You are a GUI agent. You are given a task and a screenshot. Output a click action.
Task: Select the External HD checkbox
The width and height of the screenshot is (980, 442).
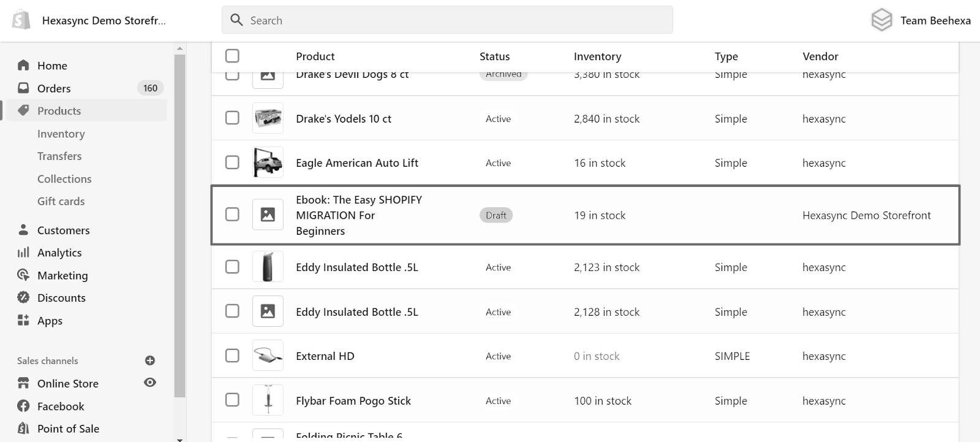pyautogui.click(x=232, y=356)
